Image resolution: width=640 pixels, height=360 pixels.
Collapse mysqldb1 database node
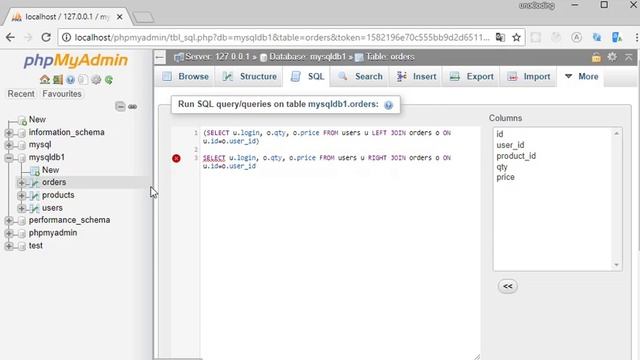(9, 158)
